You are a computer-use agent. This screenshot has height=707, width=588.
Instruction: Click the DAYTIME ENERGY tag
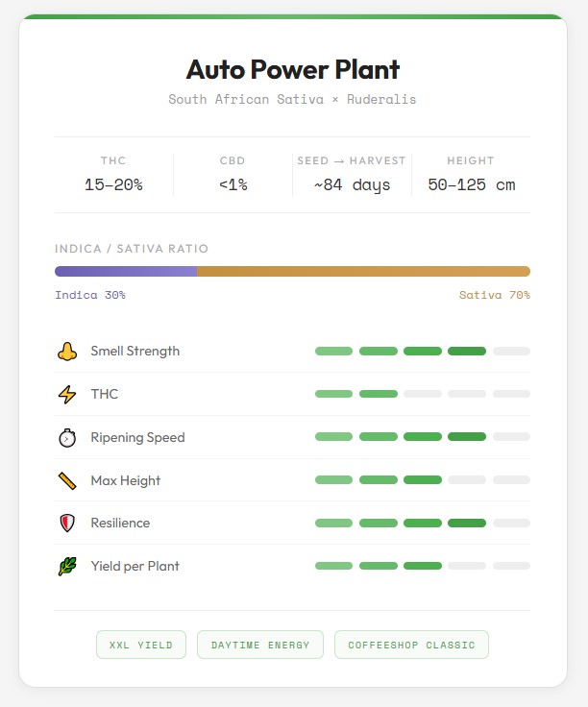[x=260, y=645]
